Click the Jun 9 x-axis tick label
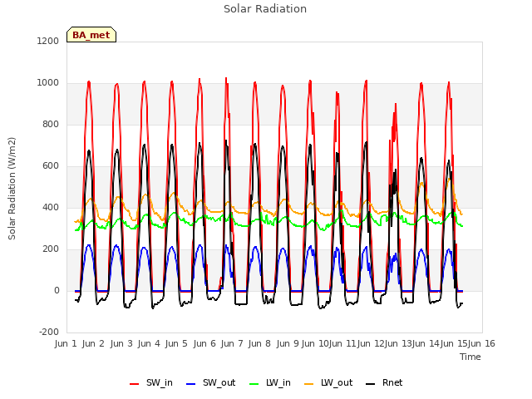This screenshot has height=399, width=532. 288,343
